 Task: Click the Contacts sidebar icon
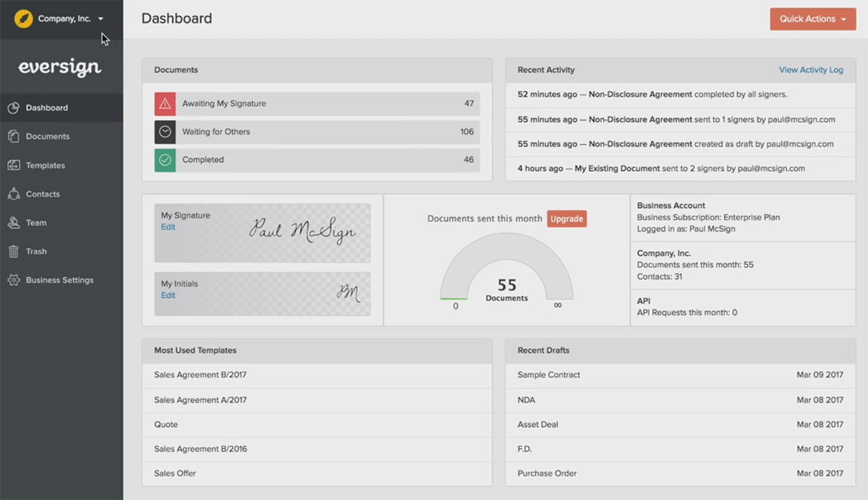tap(13, 194)
